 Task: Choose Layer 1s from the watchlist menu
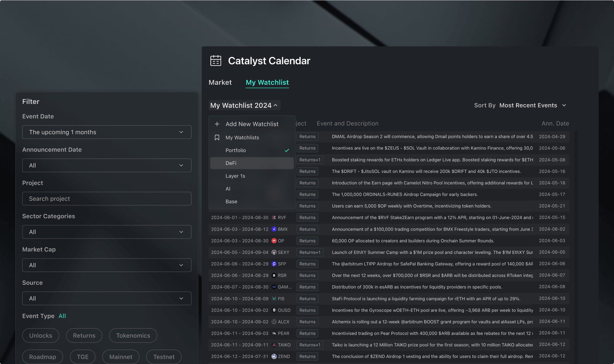252,176
